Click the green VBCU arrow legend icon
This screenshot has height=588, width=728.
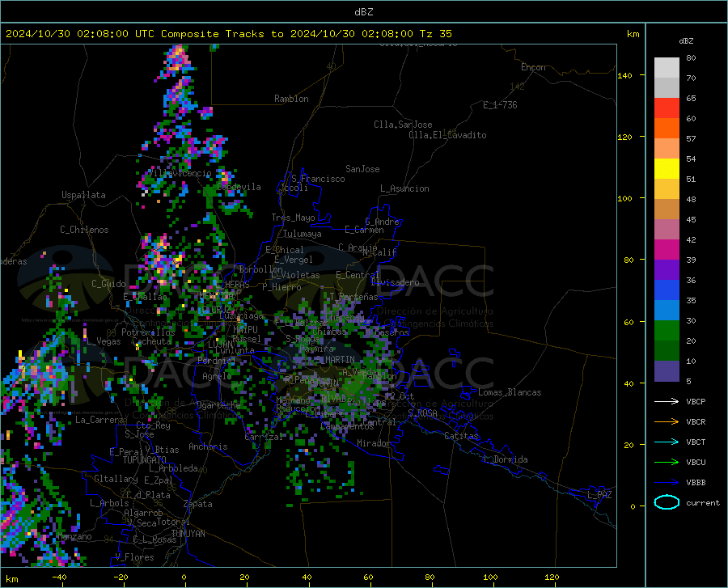tap(667, 463)
